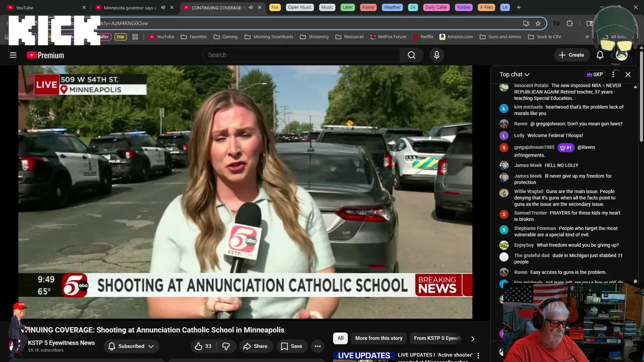This screenshot has height=362, width=644.
Task: Share the video
Action: coord(255,346)
